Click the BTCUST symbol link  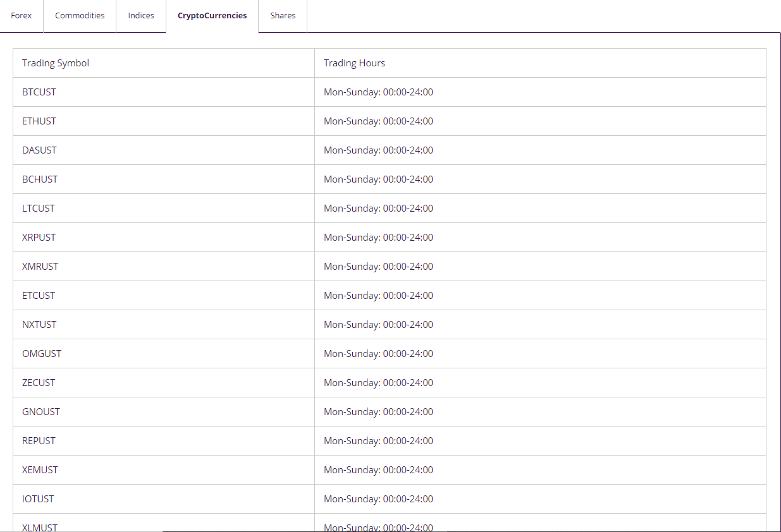(39, 92)
